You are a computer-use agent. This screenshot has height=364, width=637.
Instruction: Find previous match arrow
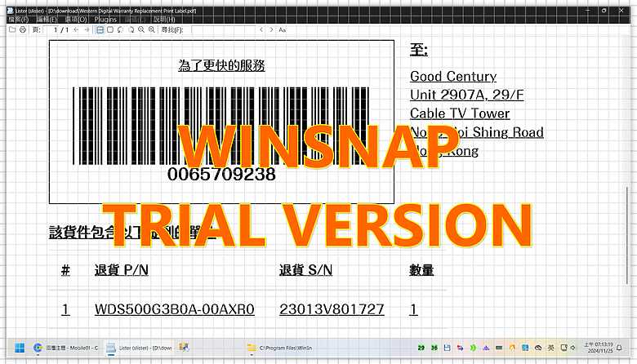click(261, 29)
